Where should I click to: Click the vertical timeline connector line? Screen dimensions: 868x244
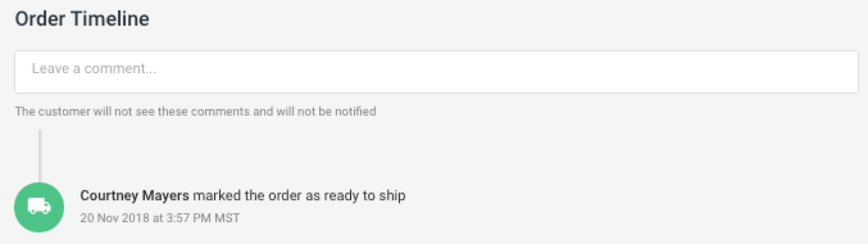click(x=40, y=156)
